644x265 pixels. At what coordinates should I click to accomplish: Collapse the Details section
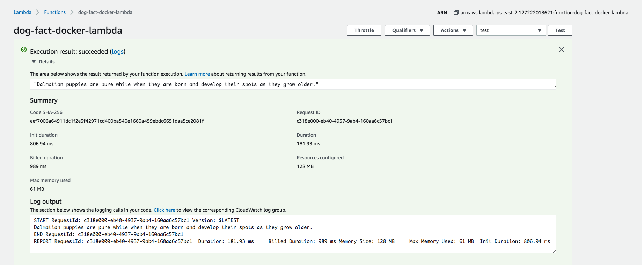[34, 62]
